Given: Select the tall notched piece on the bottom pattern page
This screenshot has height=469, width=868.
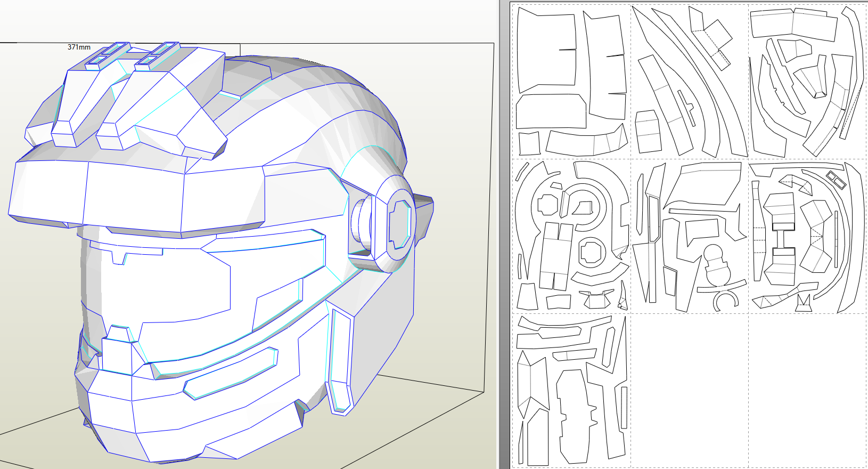Looking at the screenshot, I should tap(577, 417).
